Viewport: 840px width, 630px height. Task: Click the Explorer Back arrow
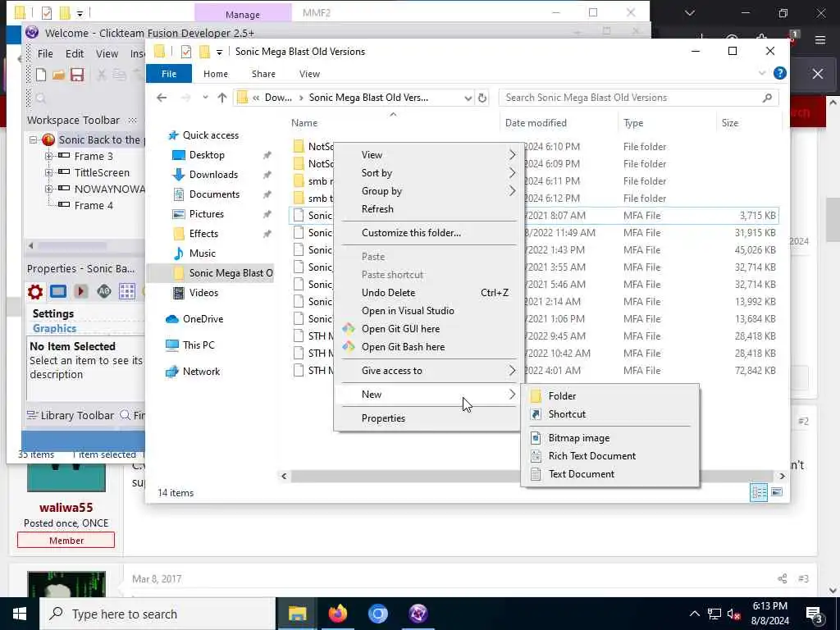[x=162, y=98]
